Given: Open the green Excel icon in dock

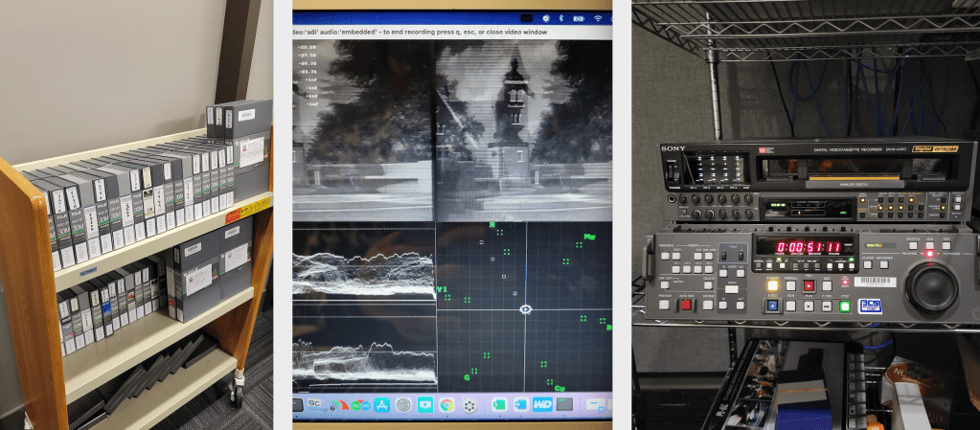Looking at the screenshot, I should [498, 405].
